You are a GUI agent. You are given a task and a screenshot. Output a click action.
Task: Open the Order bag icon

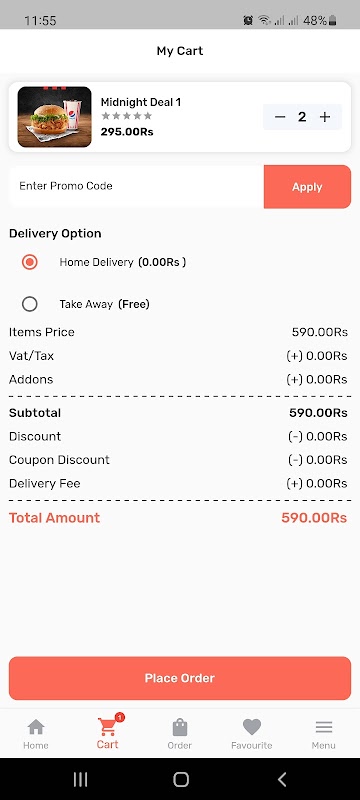tap(179, 727)
